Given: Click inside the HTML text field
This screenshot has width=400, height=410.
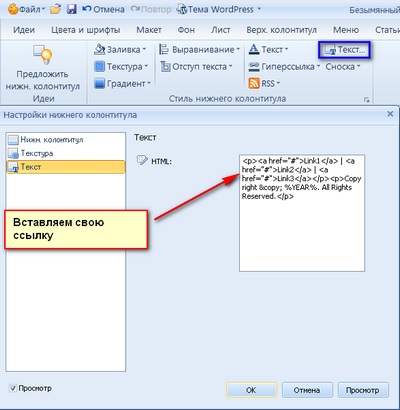Looking at the screenshot, I should pos(302,213).
